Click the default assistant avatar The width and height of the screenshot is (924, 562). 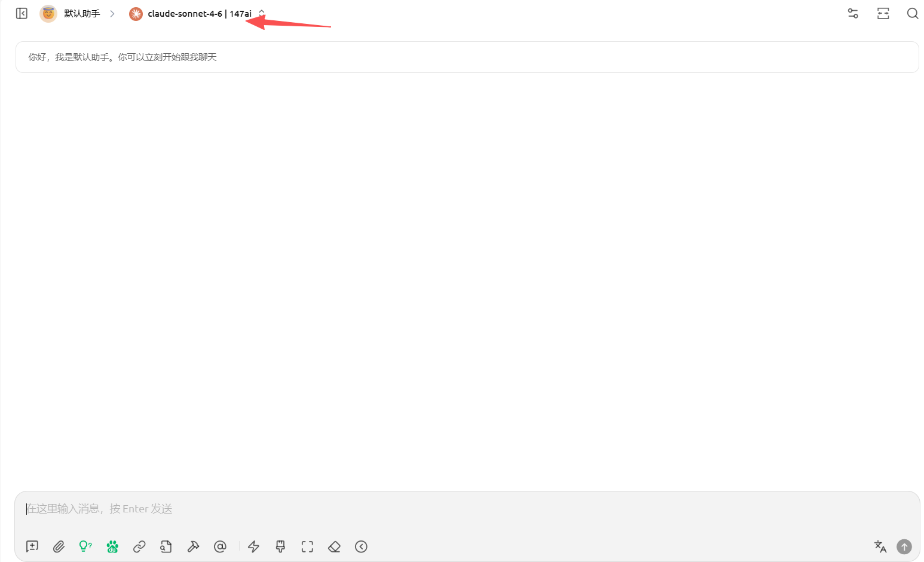tap(48, 13)
